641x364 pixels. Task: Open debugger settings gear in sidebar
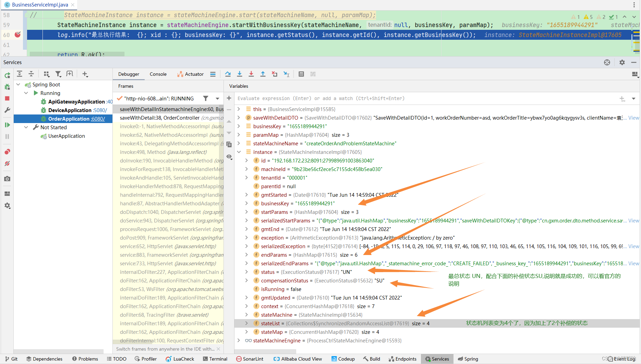point(7,206)
